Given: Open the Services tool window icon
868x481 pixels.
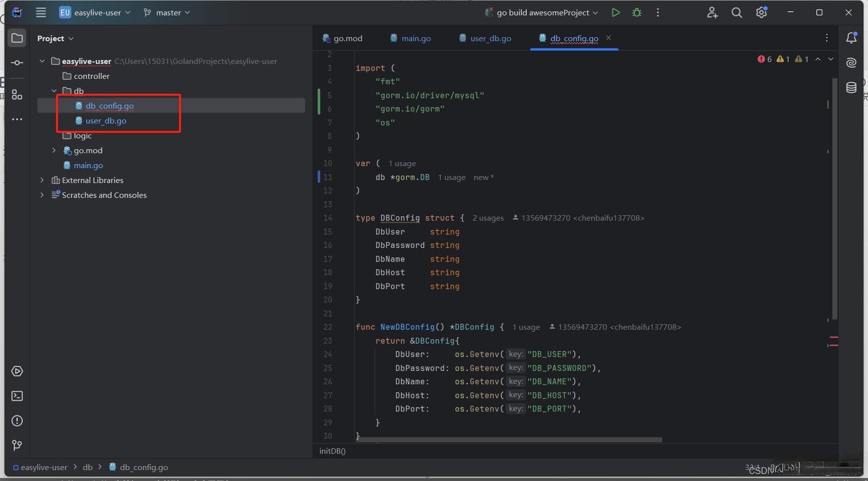Looking at the screenshot, I should point(17,371).
